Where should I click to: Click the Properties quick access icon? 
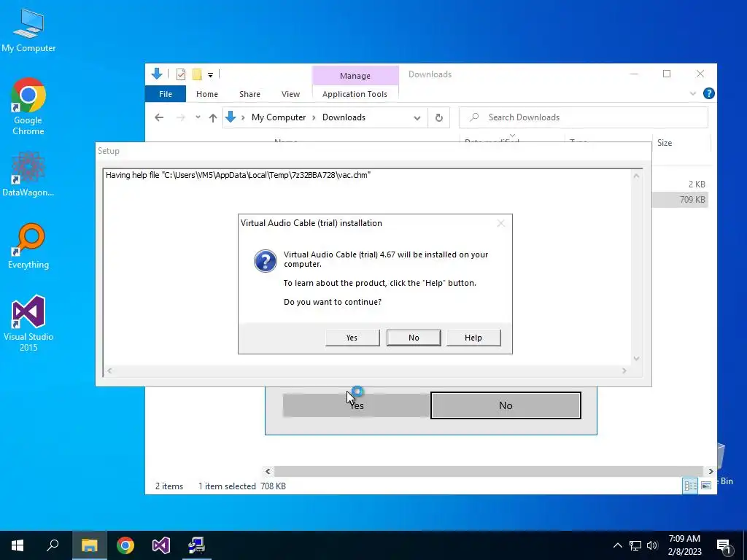[181, 74]
